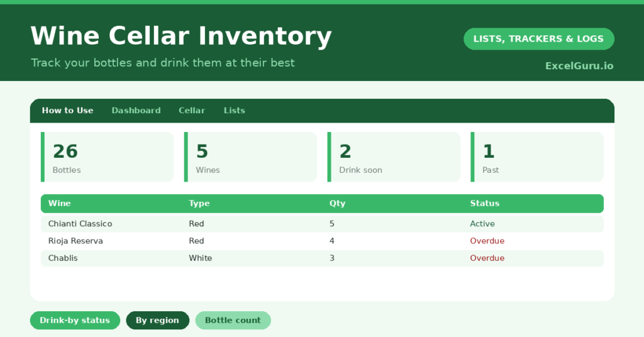Click the White type cell
644x337 pixels.
click(201, 258)
